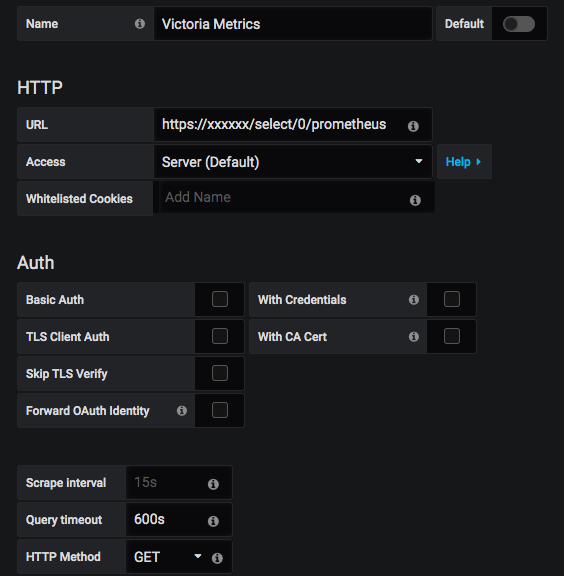Check the TLS Client Auth box
The height and width of the screenshot is (576, 564).
tap(220, 336)
